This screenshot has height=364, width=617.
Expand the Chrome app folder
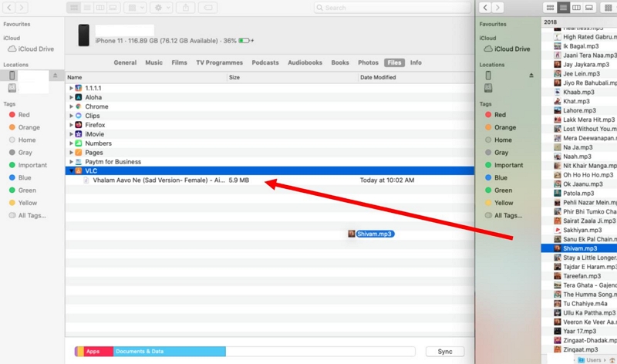71,106
